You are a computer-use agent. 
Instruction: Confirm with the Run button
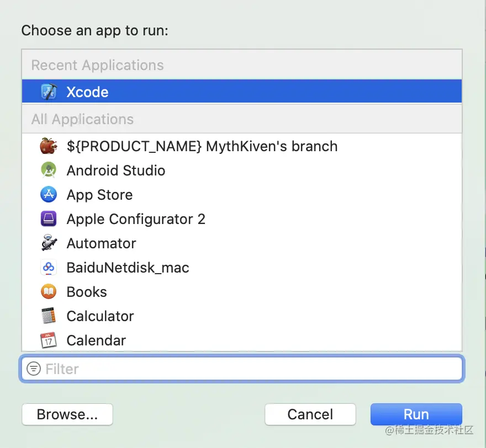pos(416,414)
